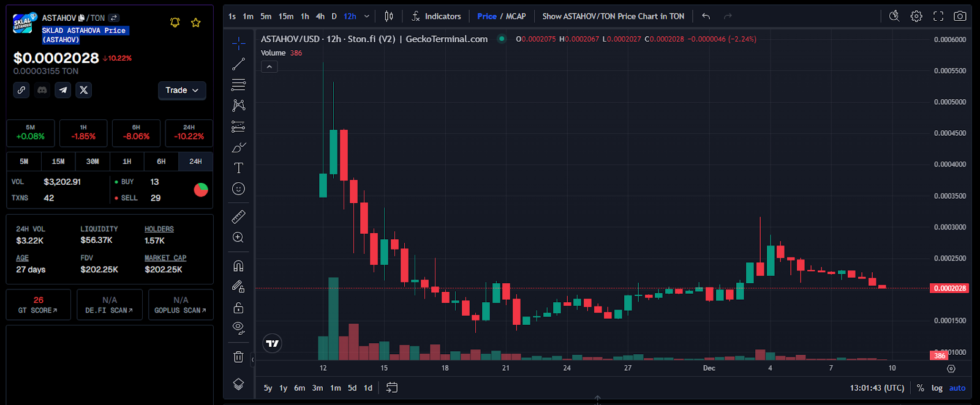
Task: Click Show ASTAHOV/TON Price Chart in TON
Action: click(x=613, y=17)
